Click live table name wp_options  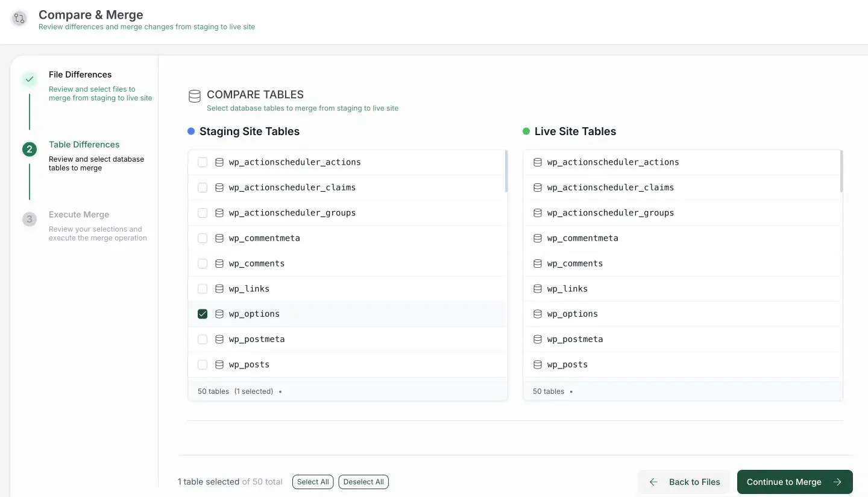click(x=573, y=314)
